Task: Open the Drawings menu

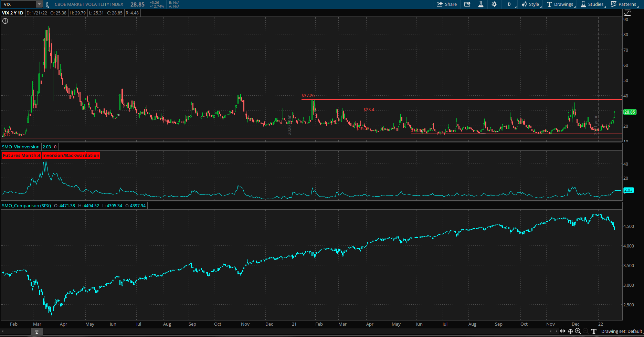Action: click(x=560, y=4)
